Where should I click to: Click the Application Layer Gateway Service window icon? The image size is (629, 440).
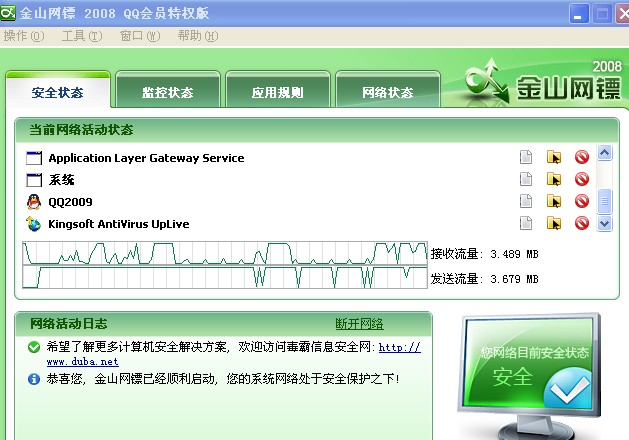click(34, 158)
